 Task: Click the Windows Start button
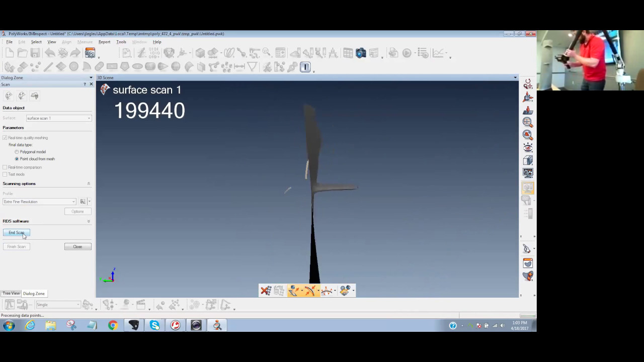tap(9, 325)
